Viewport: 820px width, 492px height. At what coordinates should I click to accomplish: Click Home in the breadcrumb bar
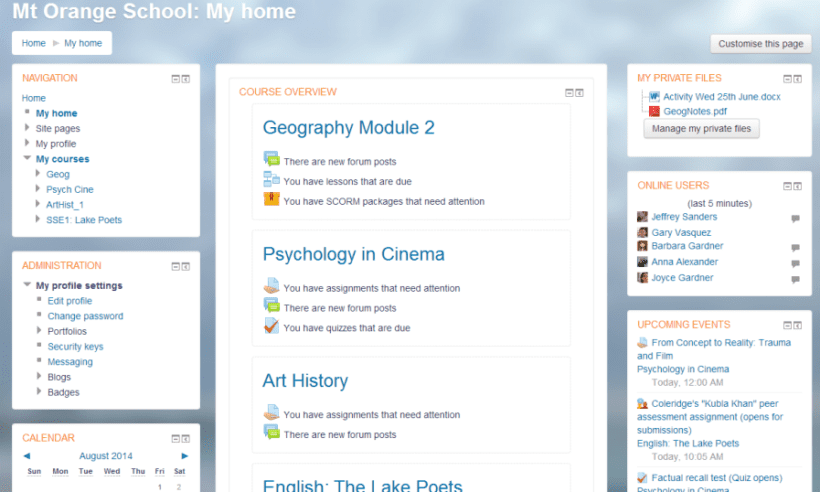pyautogui.click(x=34, y=43)
